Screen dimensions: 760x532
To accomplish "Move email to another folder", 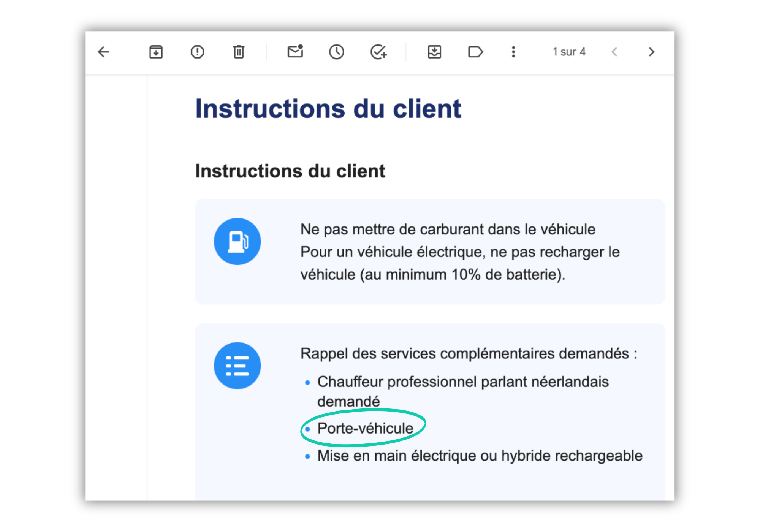I will click(x=434, y=52).
